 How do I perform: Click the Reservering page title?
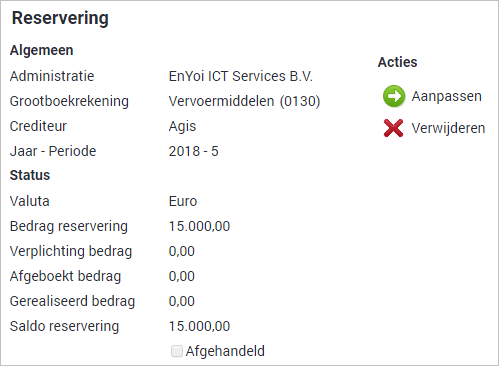(x=60, y=18)
